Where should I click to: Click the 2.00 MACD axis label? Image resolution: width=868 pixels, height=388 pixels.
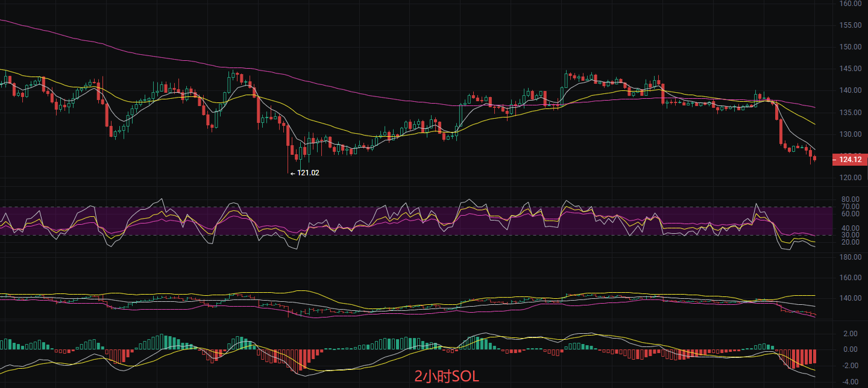point(851,334)
